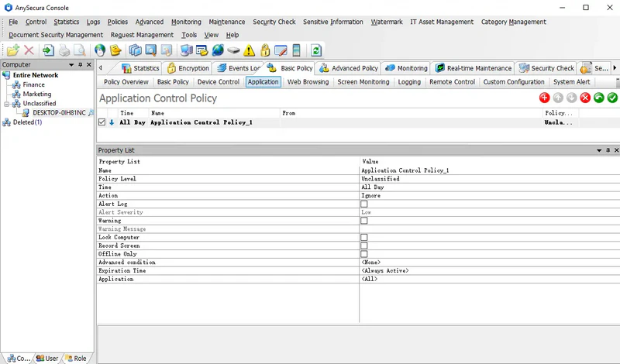Select Deleted(1) in the tree
620x364 pixels.
point(27,122)
